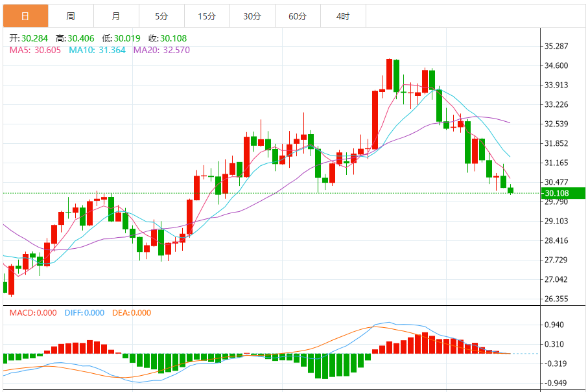588x392 pixels.
Task: Click the high price 30.406 value
Action: click(x=81, y=38)
